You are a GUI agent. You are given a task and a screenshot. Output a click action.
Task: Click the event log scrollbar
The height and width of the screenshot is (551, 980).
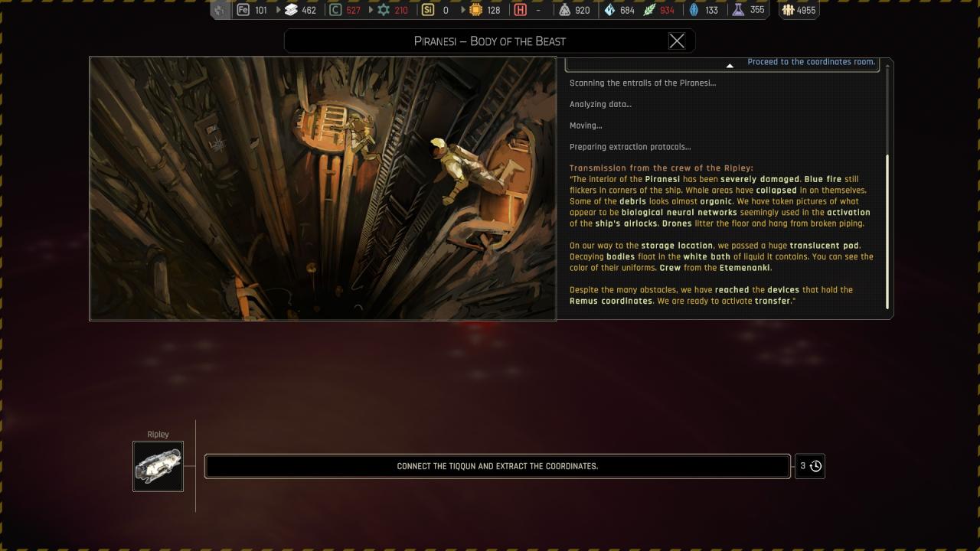coord(888,230)
